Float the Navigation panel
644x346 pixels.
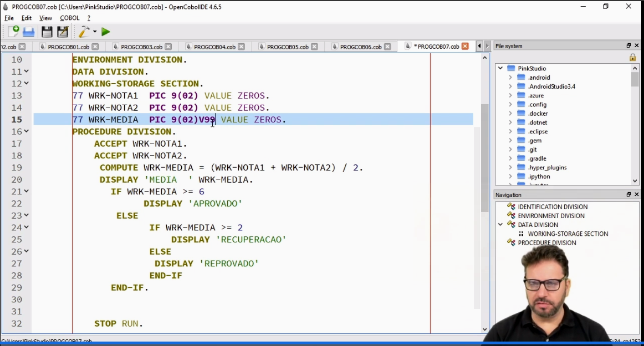point(628,195)
